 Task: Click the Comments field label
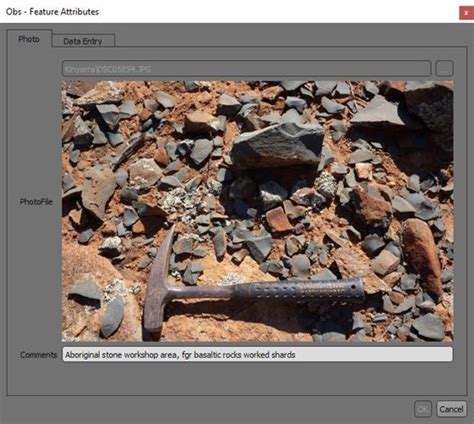pos(39,355)
